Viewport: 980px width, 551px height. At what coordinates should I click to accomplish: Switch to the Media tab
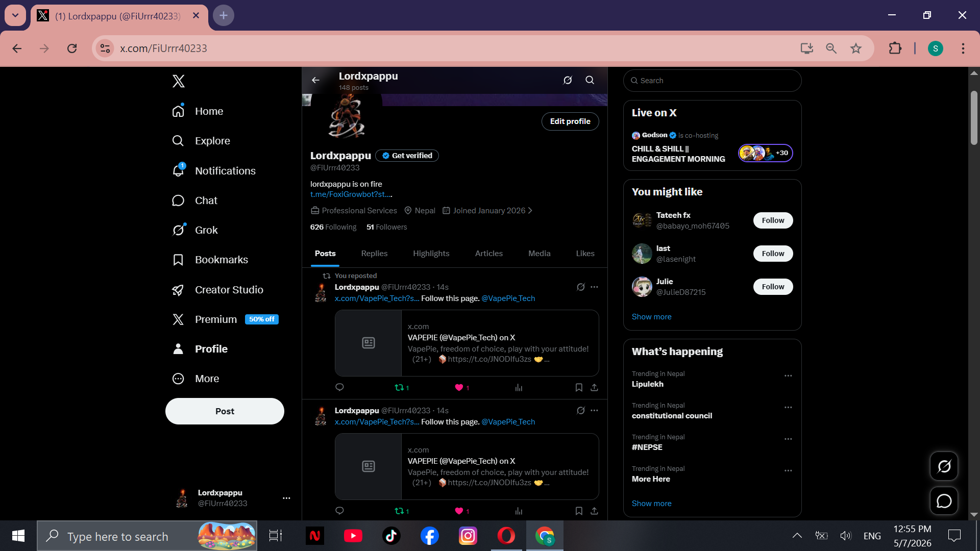click(x=540, y=254)
